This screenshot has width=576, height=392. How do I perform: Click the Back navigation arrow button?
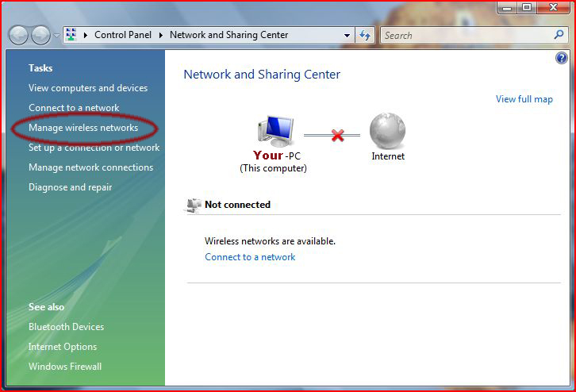click(x=18, y=35)
